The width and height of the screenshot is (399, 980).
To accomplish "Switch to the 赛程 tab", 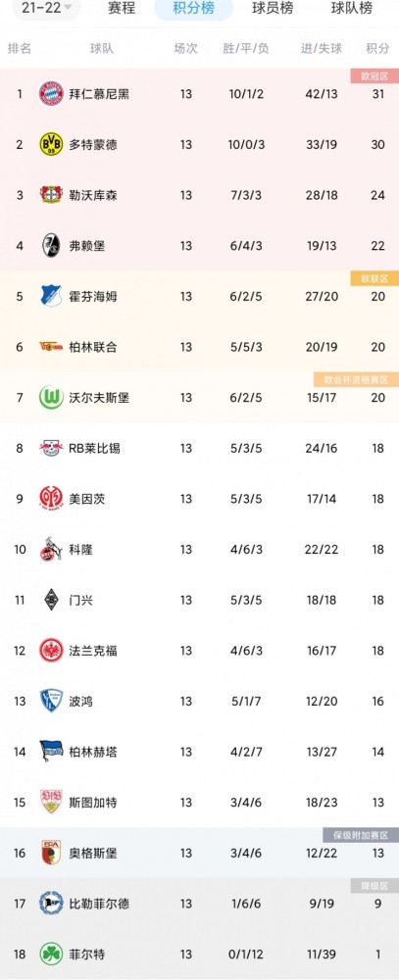I will 123,8.
